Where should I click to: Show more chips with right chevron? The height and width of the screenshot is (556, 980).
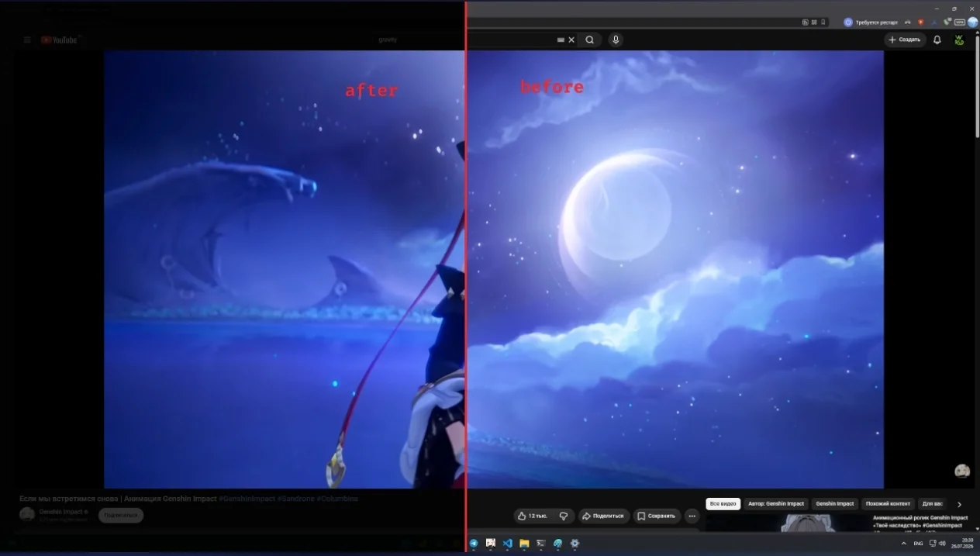(959, 504)
